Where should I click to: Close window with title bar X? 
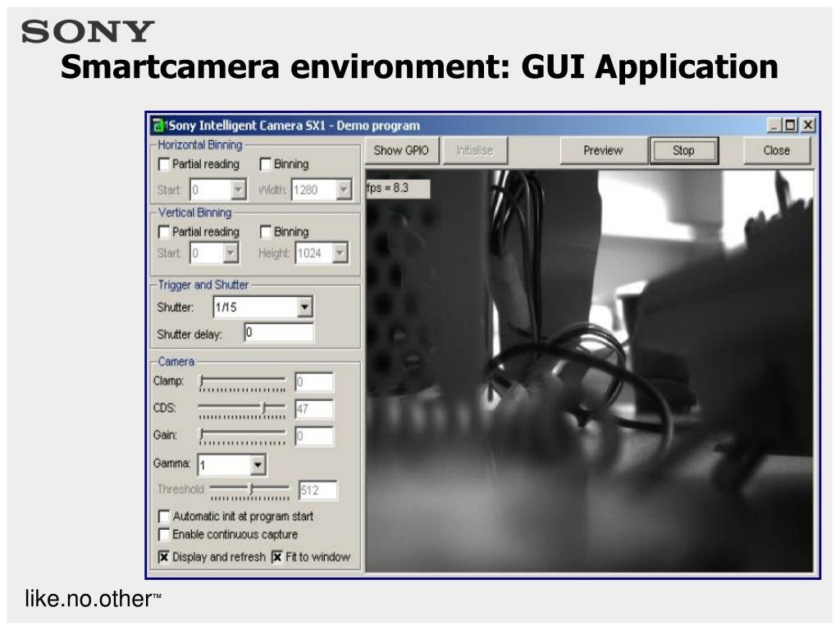click(808, 126)
